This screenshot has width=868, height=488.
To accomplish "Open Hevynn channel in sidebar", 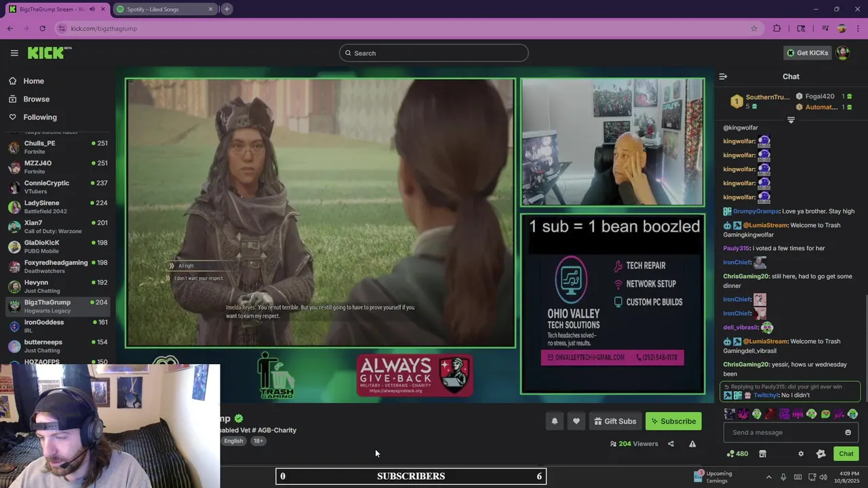I will click(57, 286).
